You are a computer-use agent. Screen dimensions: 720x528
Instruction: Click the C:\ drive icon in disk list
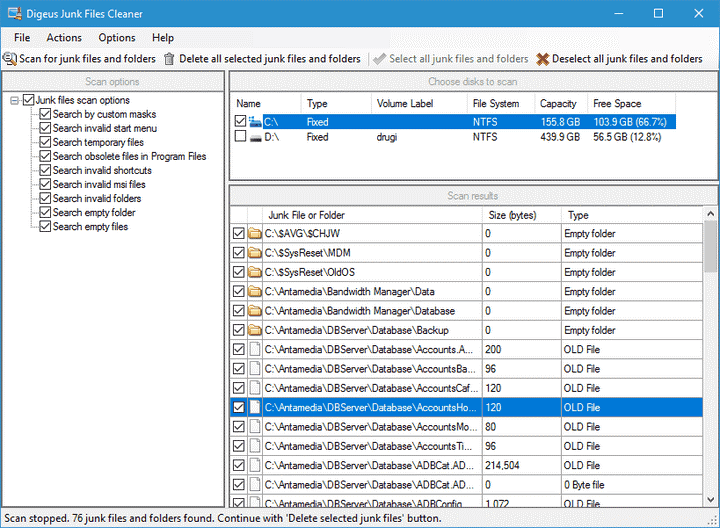tap(255, 122)
